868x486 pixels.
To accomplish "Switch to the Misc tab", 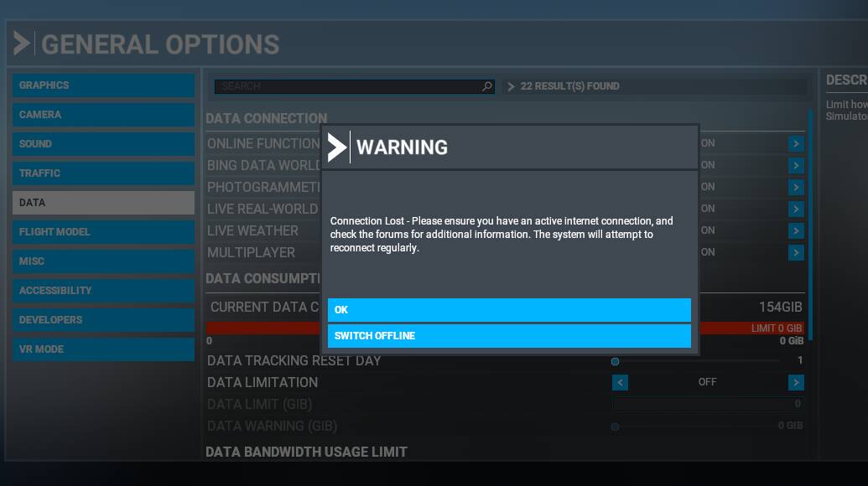I will tap(103, 261).
